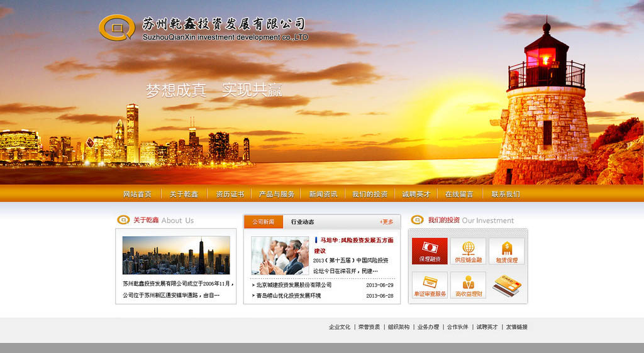Open the 高收益理财 tile
644x353 pixels.
[468, 285]
